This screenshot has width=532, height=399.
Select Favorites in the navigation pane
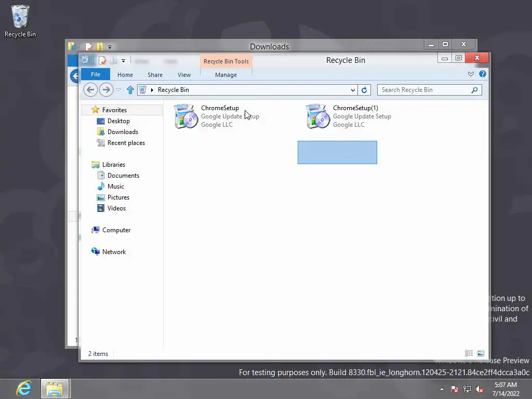click(x=114, y=110)
